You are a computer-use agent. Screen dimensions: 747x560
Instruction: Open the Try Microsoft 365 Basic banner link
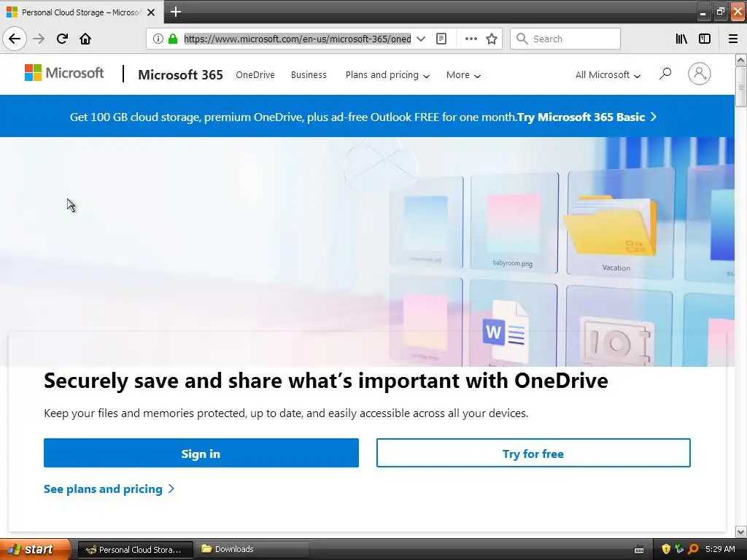point(587,117)
